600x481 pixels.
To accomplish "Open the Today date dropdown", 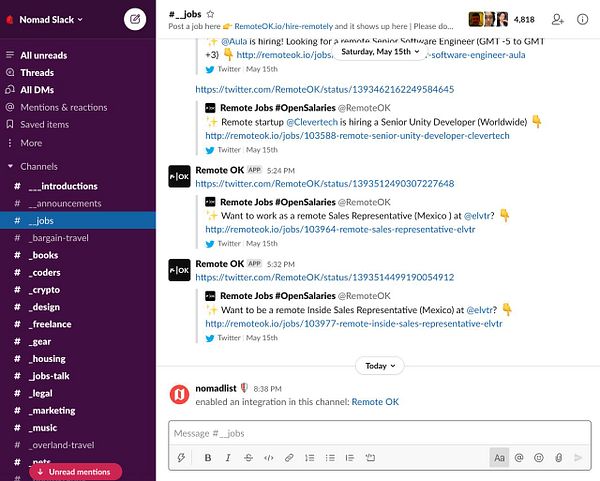I will pos(380,366).
